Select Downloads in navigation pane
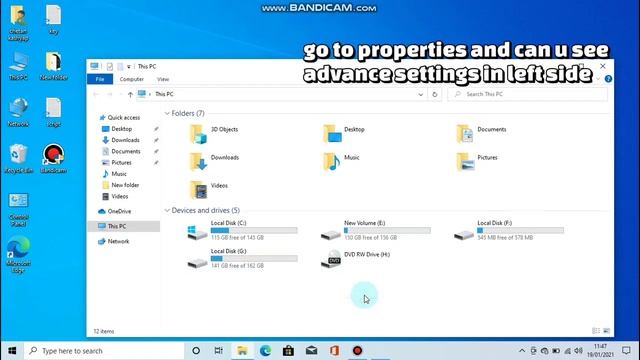The image size is (640, 360). tap(125, 140)
